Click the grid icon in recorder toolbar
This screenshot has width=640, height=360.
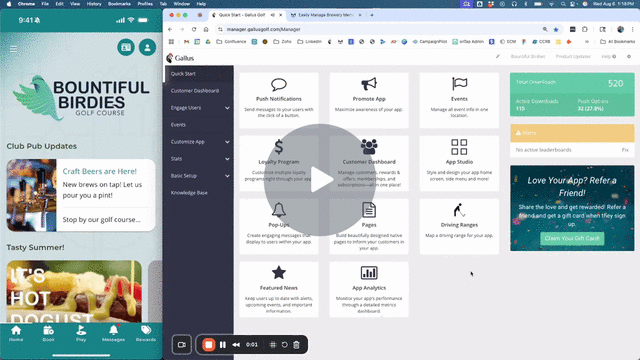273,345
